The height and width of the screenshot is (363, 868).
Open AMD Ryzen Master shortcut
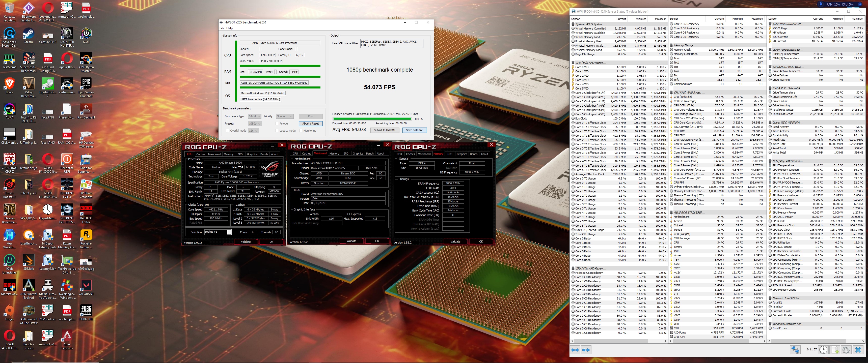coord(86,63)
